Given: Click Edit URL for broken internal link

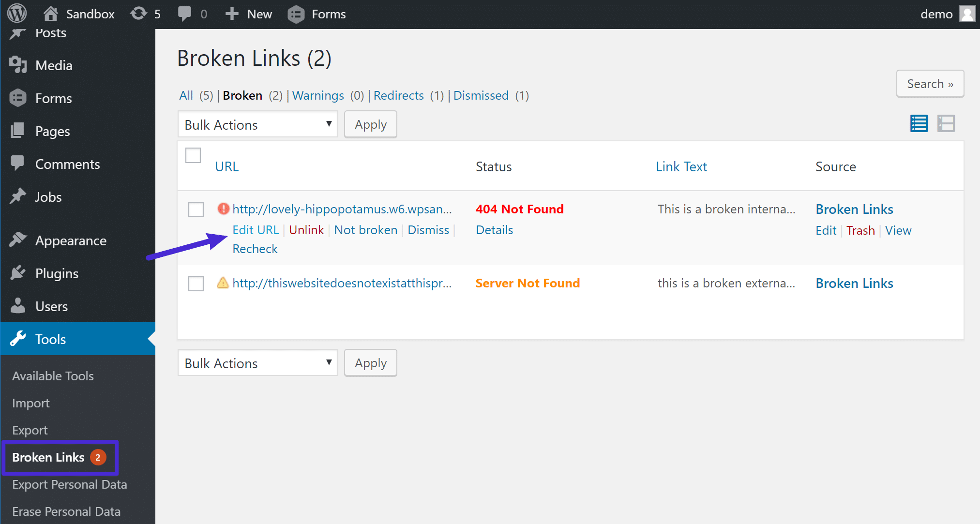Looking at the screenshot, I should tap(255, 230).
